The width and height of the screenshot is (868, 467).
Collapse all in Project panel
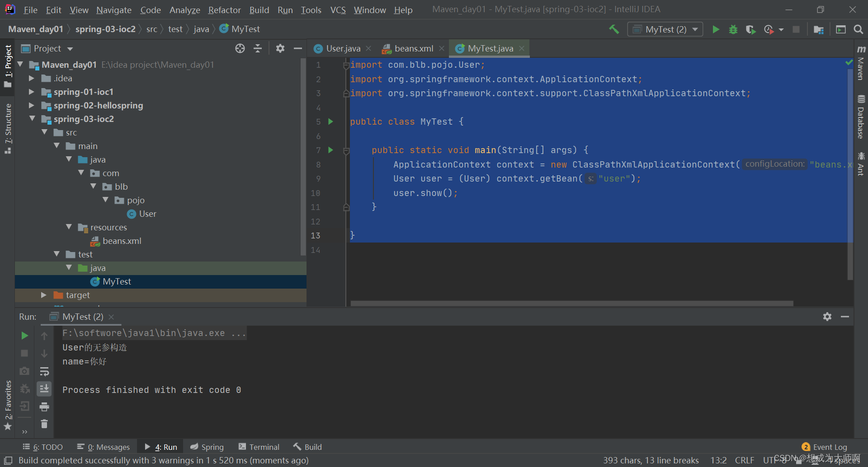point(258,48)
